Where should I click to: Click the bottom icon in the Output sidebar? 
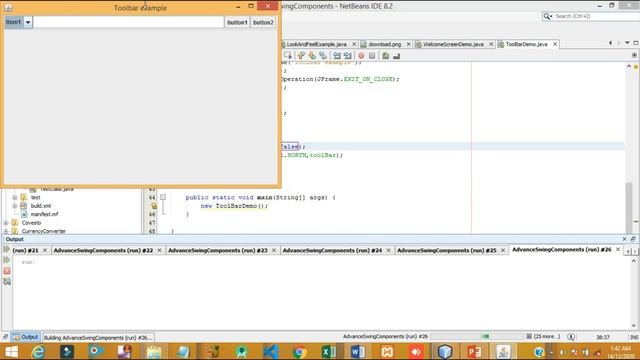tap(7, 282)
